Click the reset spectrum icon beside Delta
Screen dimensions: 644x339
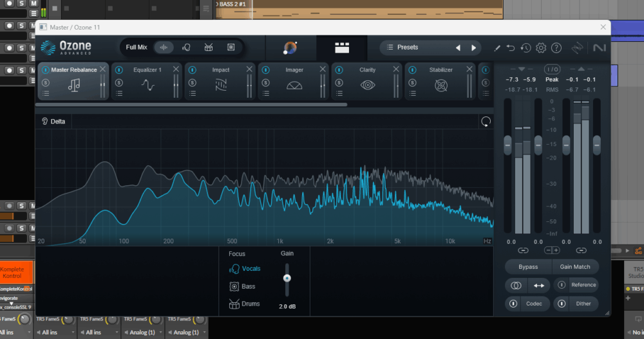[x=486, y=122]
